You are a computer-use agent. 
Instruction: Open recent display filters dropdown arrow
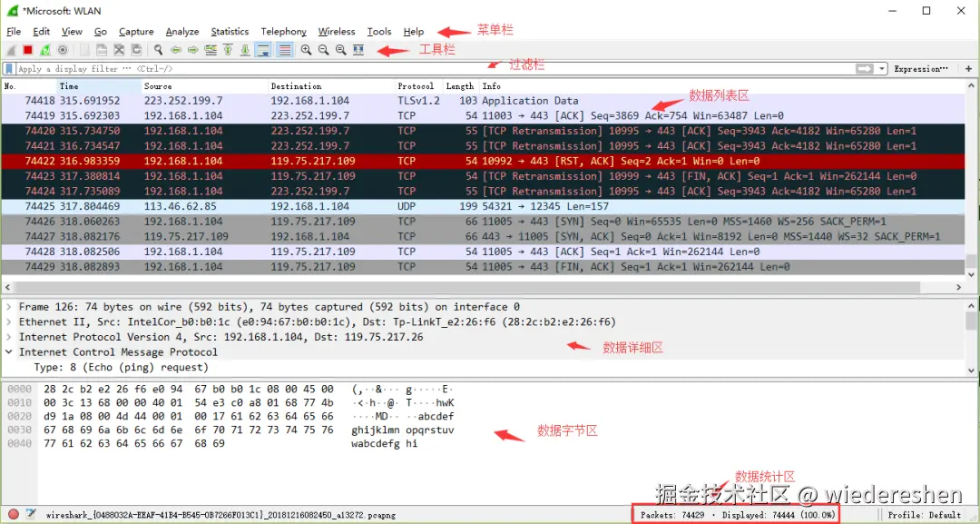[x=882, y=69]
